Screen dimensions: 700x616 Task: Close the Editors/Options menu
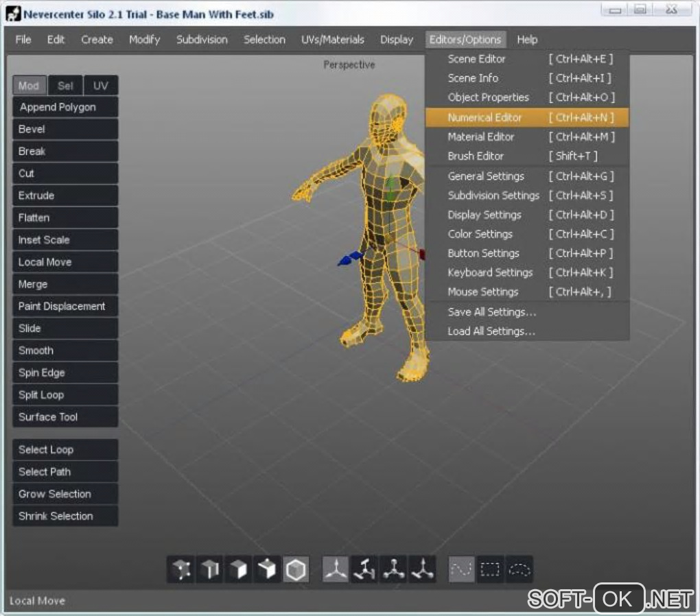(465, 40)
